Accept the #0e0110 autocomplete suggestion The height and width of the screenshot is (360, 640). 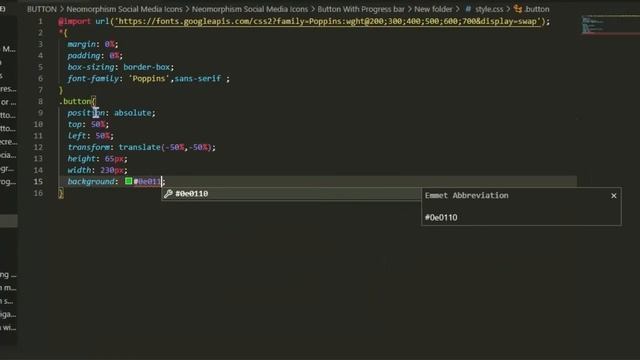pos(291,194)
